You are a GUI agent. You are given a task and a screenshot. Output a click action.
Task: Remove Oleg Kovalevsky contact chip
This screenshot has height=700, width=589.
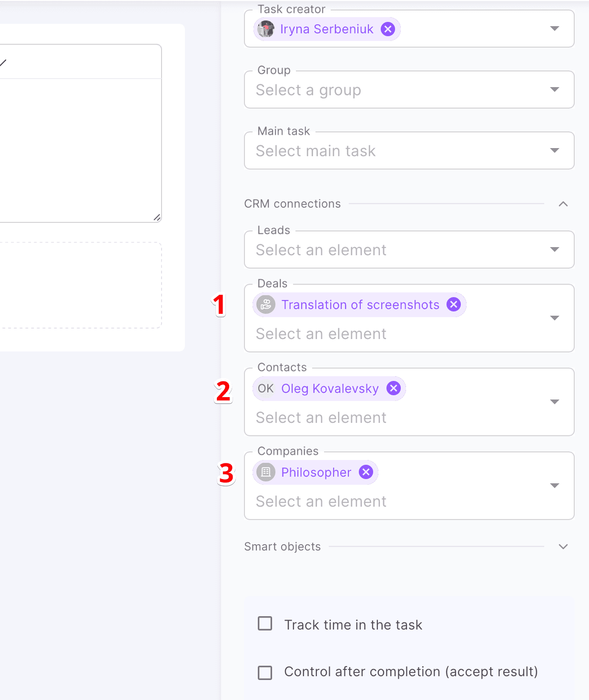pos(394,389)
